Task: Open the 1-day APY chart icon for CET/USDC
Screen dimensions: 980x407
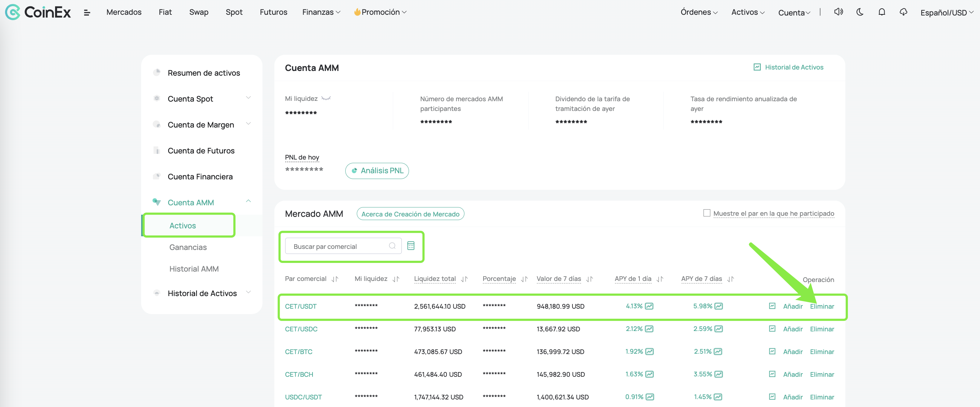Action: 649,328
